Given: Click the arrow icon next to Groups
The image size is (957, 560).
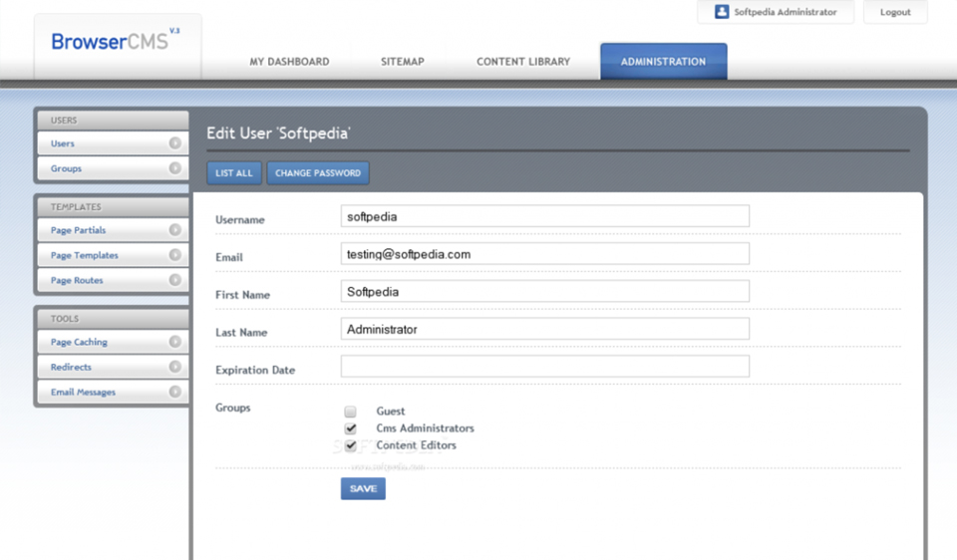Looking at the screenshot, I should (175, 168).
